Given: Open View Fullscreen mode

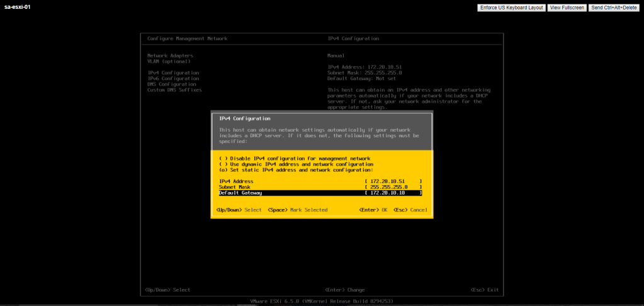Looking at the screenshot, I should point(567,8).
